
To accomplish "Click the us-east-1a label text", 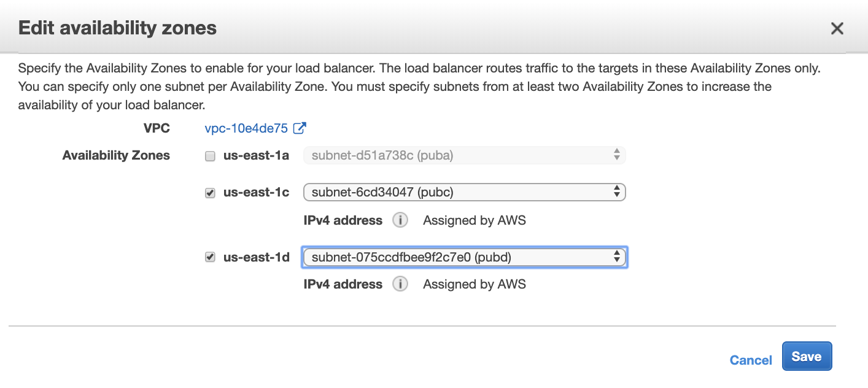I will pos(256,155).
